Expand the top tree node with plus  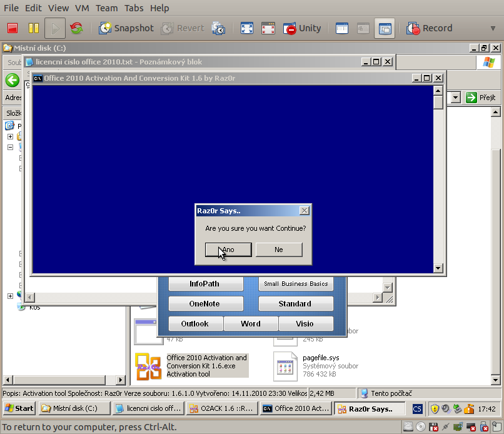coord(10,136)
